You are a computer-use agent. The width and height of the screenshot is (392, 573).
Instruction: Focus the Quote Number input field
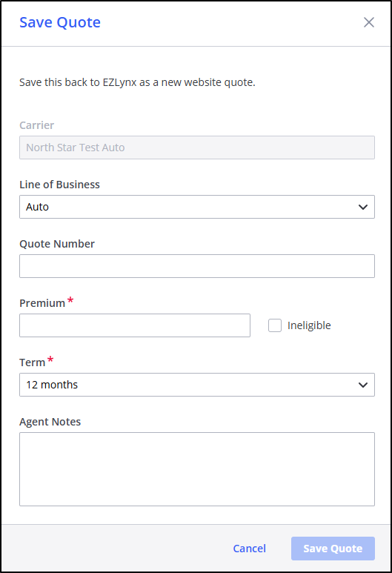[197, 266]
